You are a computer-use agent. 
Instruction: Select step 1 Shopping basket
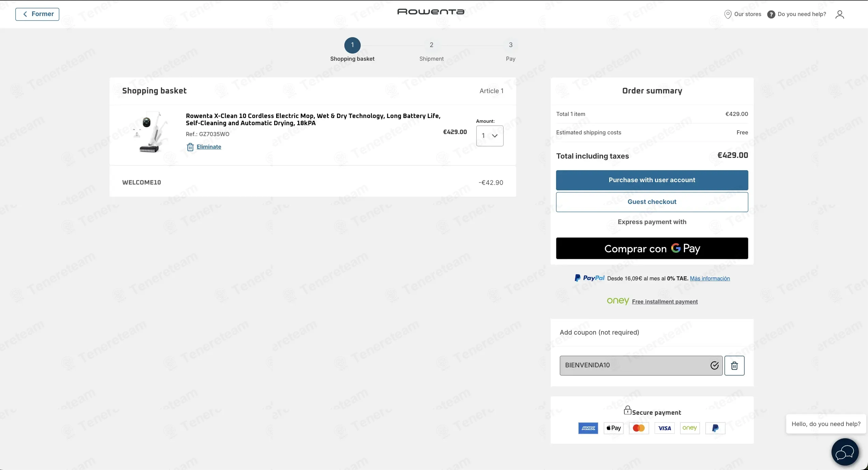352,45
